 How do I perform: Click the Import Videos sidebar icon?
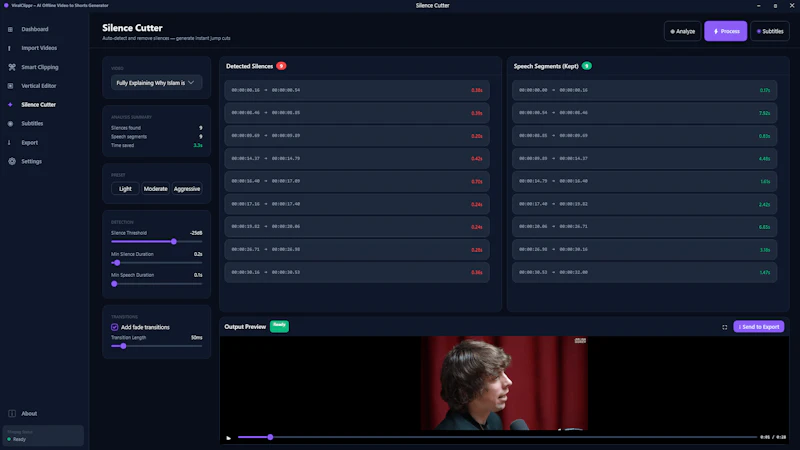tap(10, 48)
